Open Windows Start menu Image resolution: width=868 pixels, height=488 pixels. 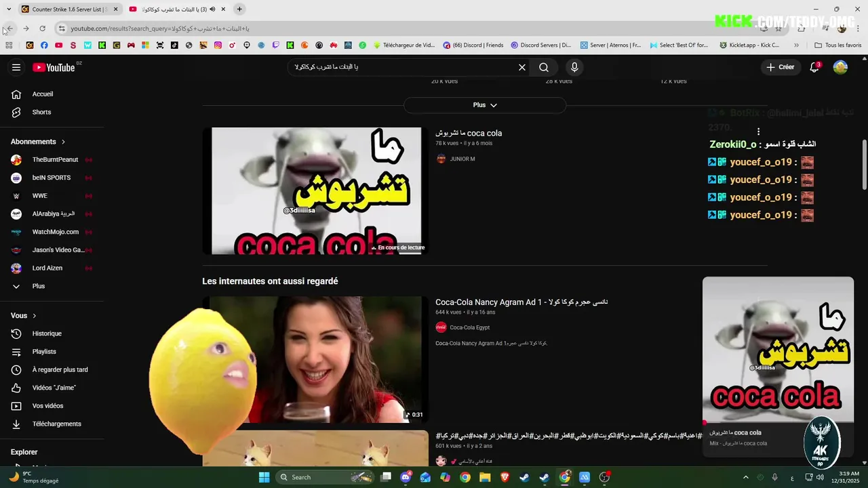tap(264, 477)
